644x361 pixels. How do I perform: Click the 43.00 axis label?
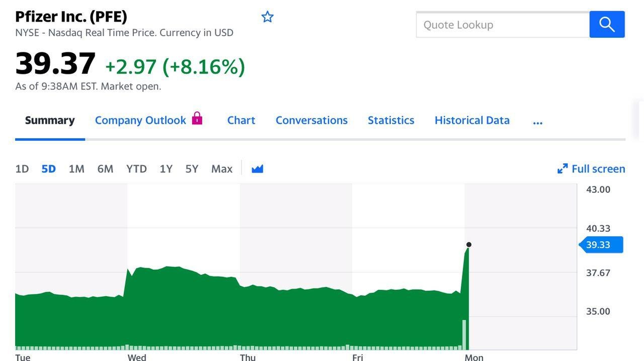(598, 190)
